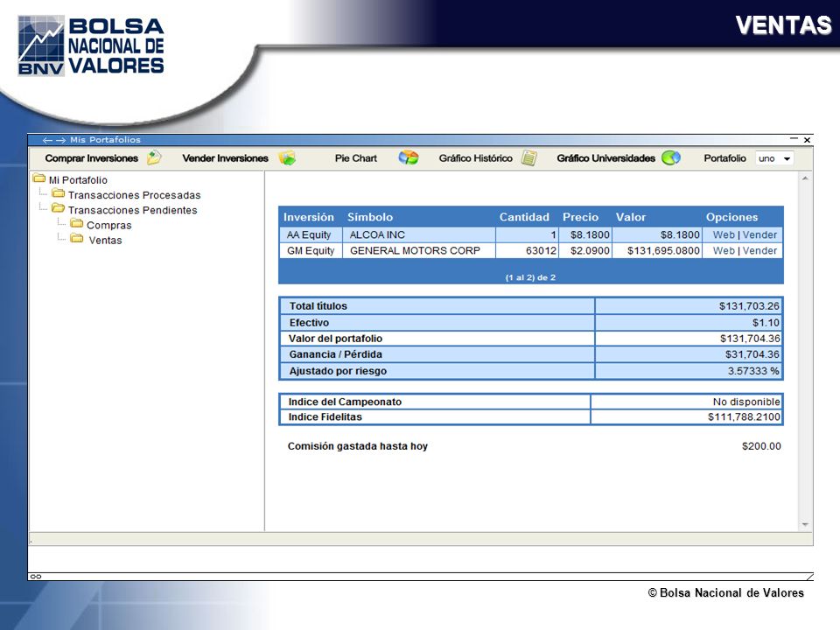Click the BNV logo

coord(90,45)
